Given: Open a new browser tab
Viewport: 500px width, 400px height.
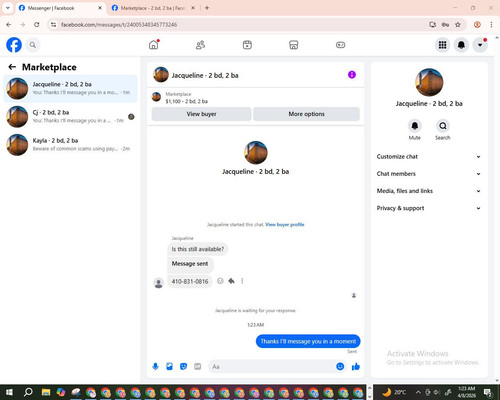Looking at the screenshot, I should (207, 8).
